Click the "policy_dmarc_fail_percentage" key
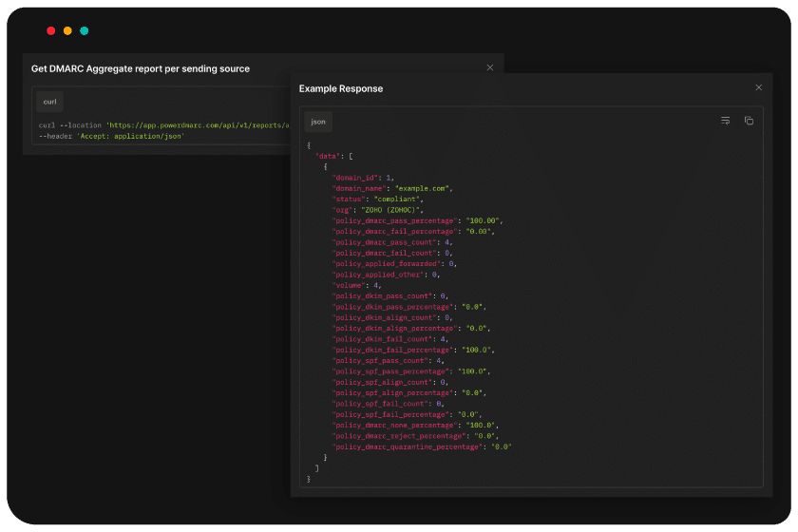The image size is (798, 532). tap(395, 232)
